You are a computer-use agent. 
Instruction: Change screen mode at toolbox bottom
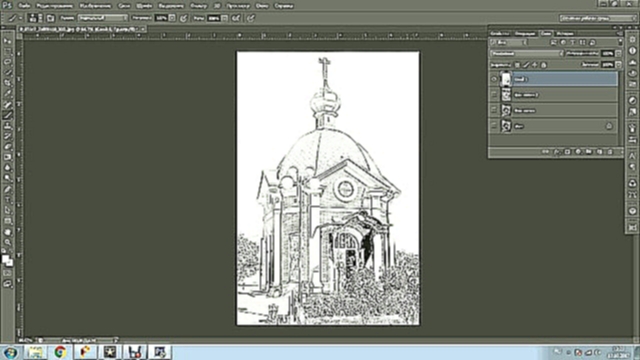7,284
